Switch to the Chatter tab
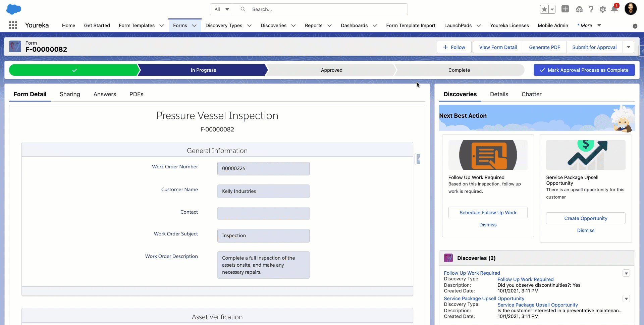The width and height of the screenshot is (644, 325). tap(531, 94)
